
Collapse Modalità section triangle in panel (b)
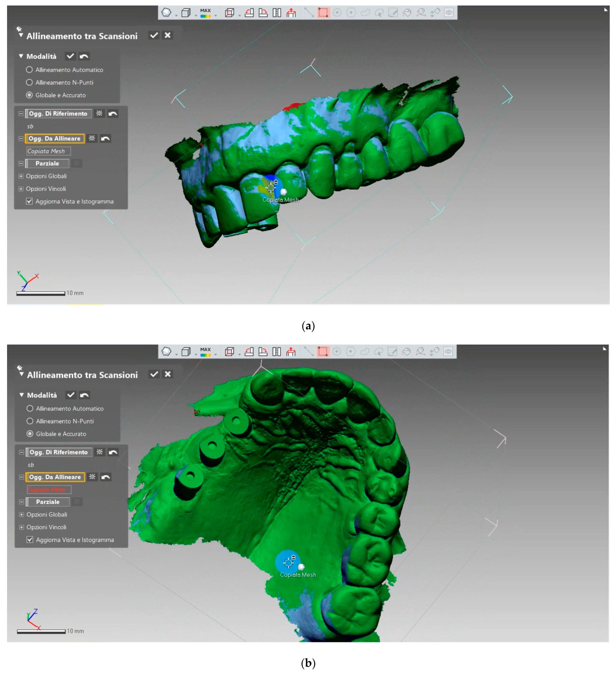point(21,395)
